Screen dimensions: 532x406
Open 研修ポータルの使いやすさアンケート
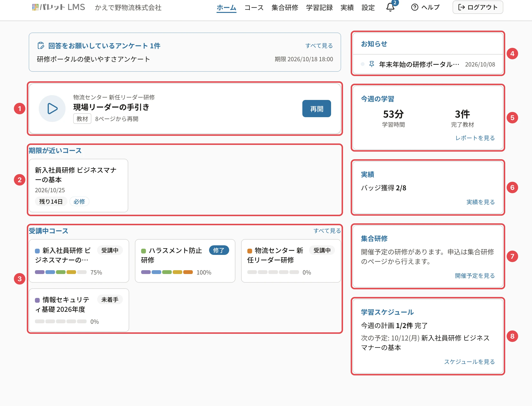[x=93, y=59]
